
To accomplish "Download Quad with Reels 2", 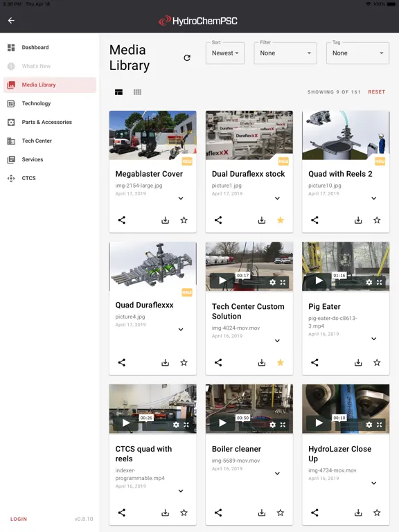I will (358, 220).
